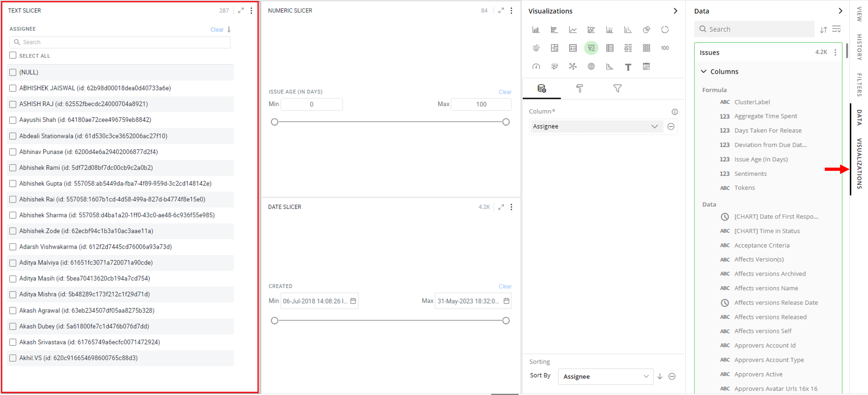The image size is (868, 395).
Task: Open Date Slicer three-dot options menu
Action: pos(511,207)
